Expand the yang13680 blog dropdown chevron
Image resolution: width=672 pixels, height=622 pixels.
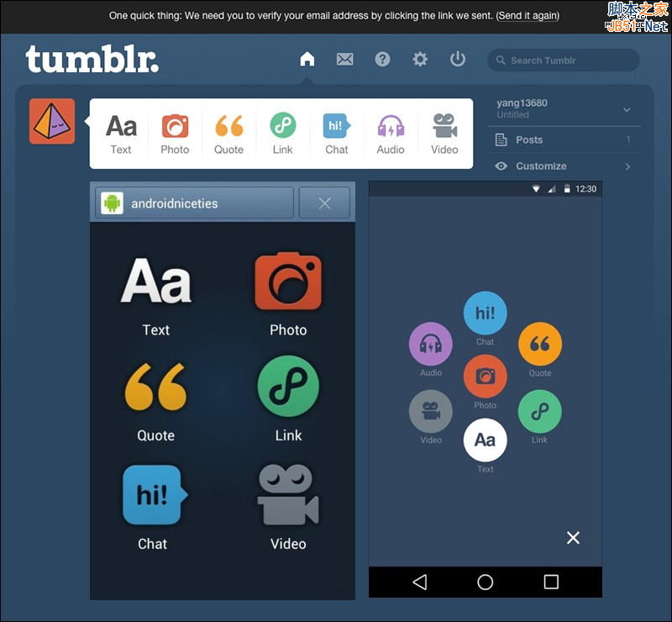click(x=627, y=110)
